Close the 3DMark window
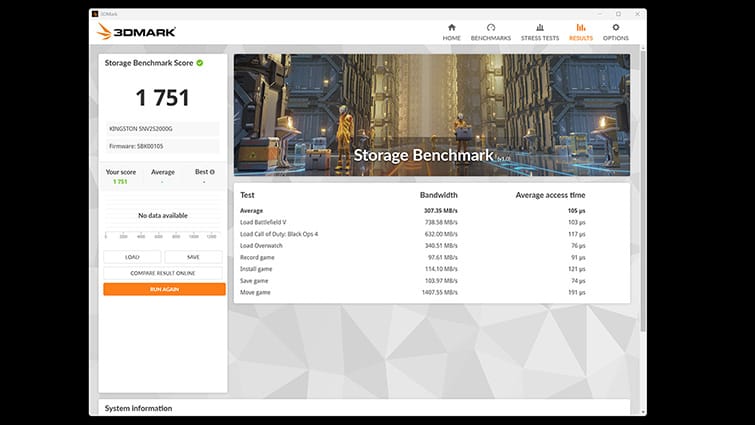The height and width of the screenshot is (425, 755). pos(638,14)
